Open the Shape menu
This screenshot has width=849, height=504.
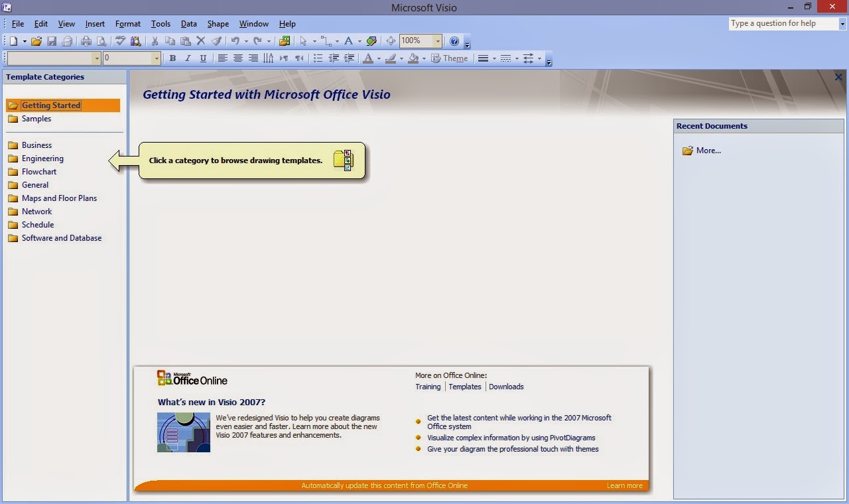[218, 24]
